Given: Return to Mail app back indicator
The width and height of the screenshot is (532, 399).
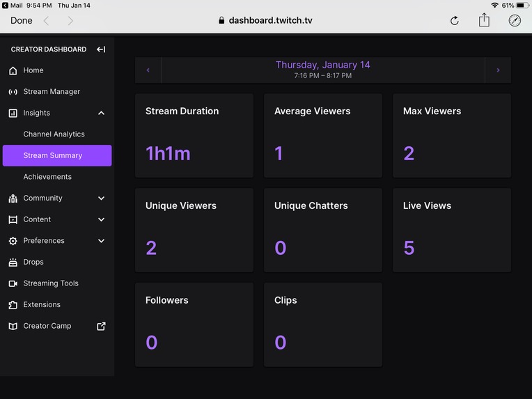Looking at the screenshot, I should tap(13, 5).
